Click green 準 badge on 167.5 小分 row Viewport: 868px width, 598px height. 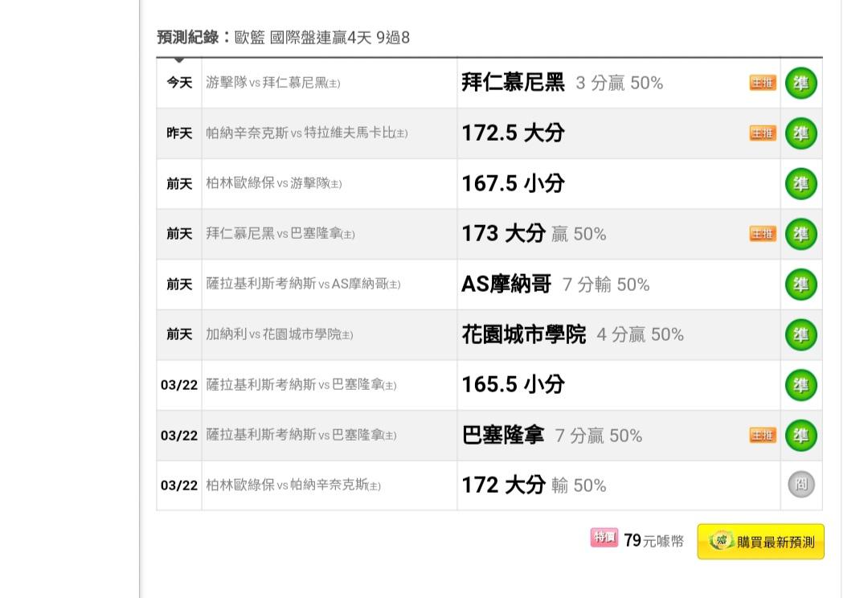coord(801,184)
